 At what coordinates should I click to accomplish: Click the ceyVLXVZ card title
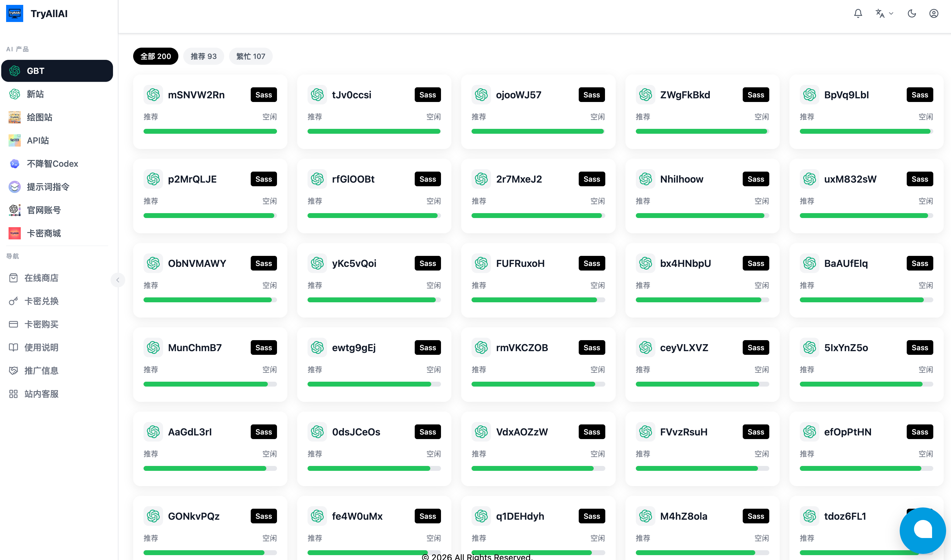coord(684,347)
